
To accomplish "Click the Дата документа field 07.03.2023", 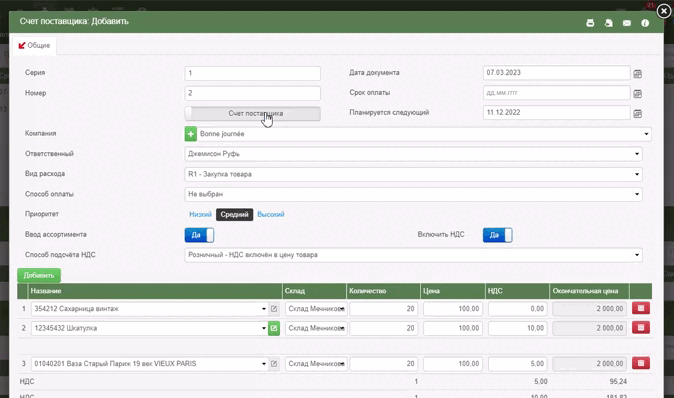I will 557,73.
